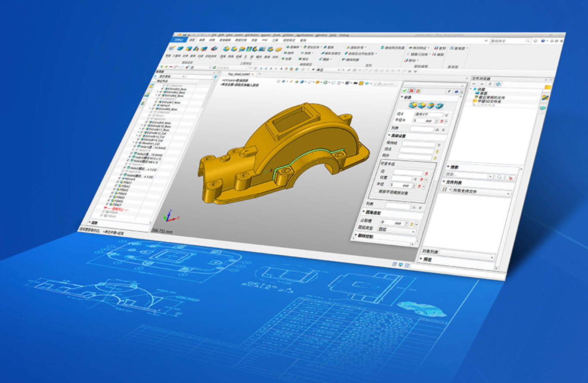Click the 镜像几何体 mirror geometry tool
The height and width of the screenshot is (383, 588).
(x=419, y=55)
